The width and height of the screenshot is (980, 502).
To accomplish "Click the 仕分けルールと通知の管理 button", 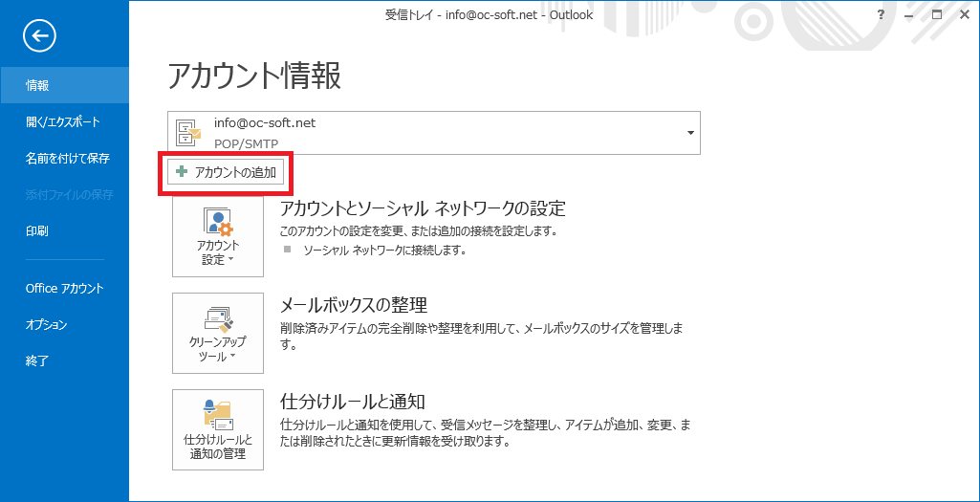I will coord(217,429).
